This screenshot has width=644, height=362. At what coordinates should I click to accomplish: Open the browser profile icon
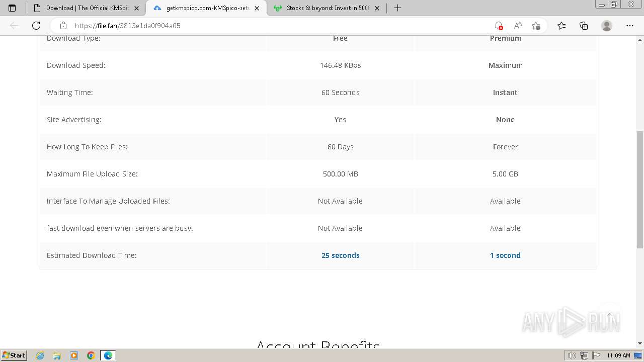pyautogui.click(x=607, y=26)
